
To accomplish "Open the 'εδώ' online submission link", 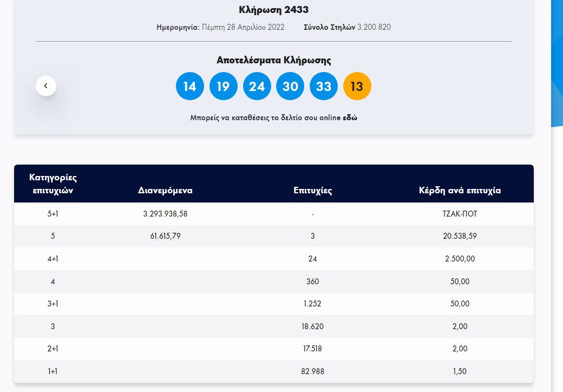I will (350, 117).
